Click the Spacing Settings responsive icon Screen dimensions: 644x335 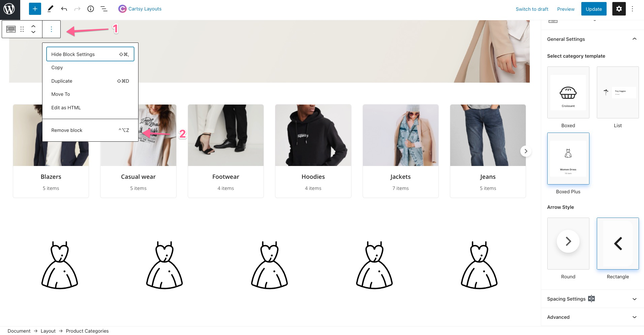[x=591, y=299]
